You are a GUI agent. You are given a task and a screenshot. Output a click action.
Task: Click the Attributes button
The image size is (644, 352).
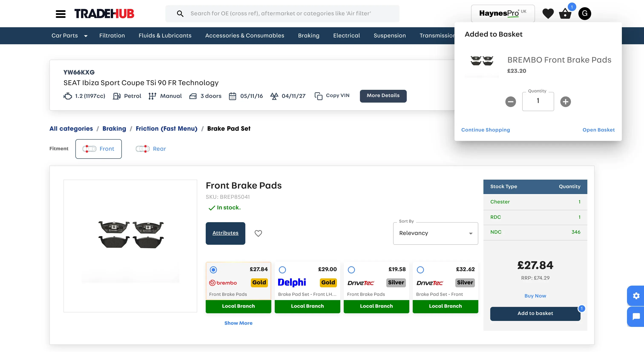(225, 233)
